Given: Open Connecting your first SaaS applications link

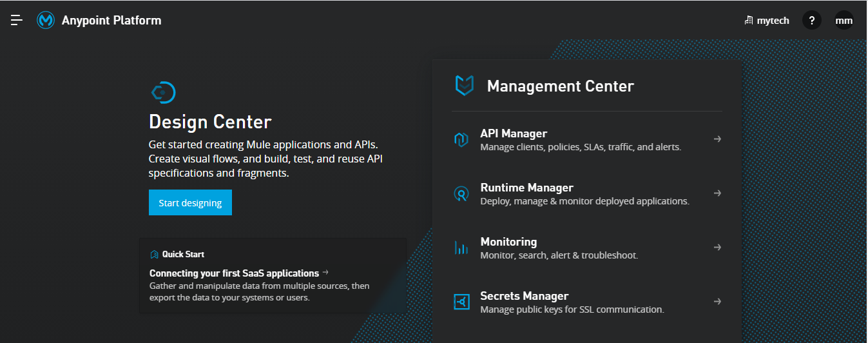Looking at the screenshot, I should pyautogui.click(x=235, y=273).
